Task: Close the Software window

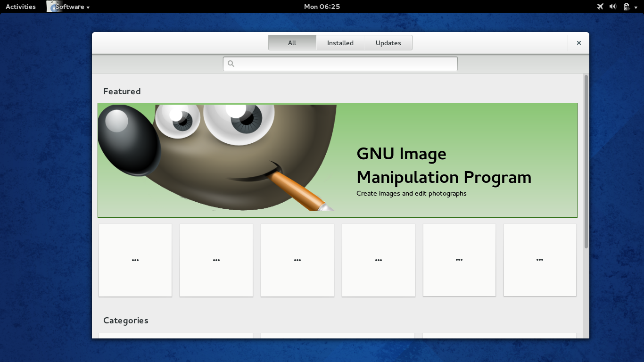Action: pos(579,43)
